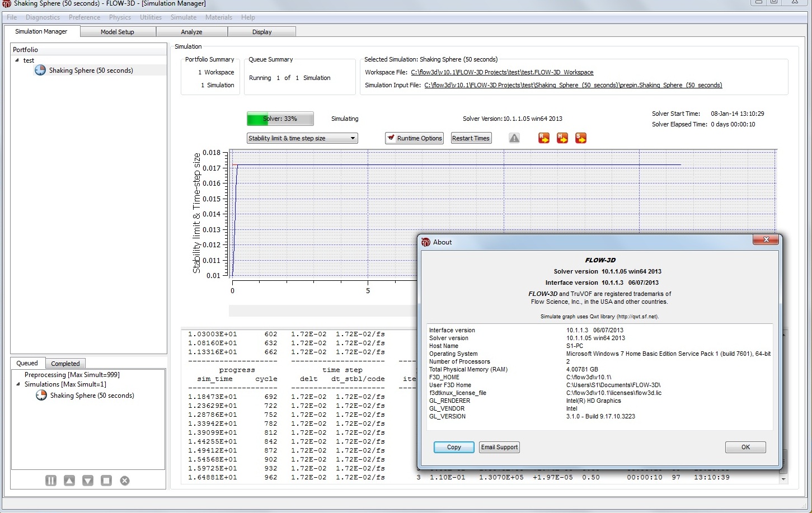
Task: Click the red S arrow icon
Action: click(x=581, y=138)
